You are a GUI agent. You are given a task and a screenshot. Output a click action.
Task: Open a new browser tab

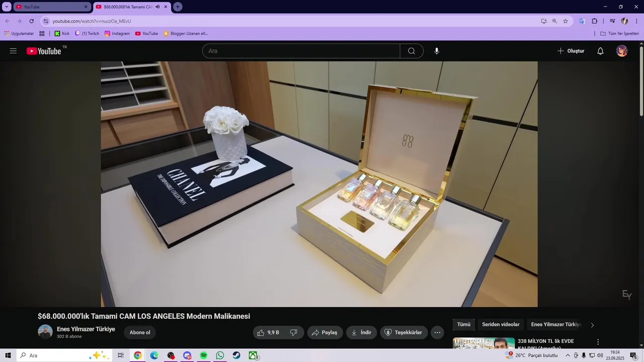point(178,7)
